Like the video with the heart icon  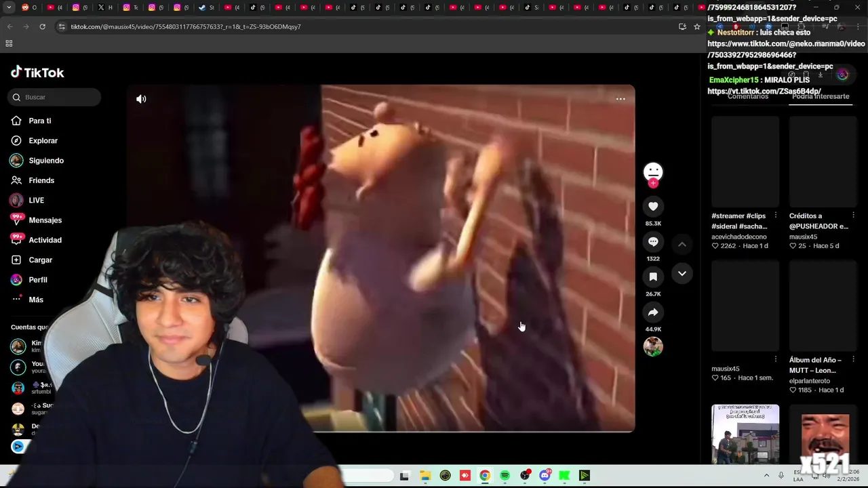click(x=653, y=207)
